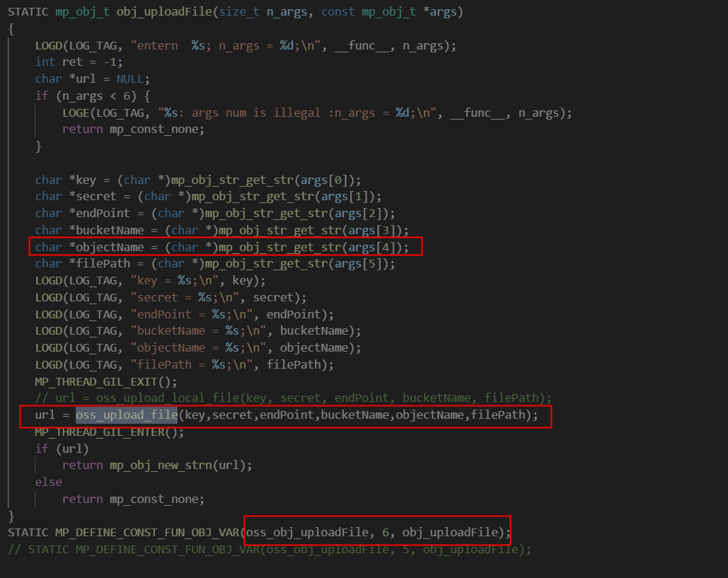728x578 pixels.
Task: Click the LOGD 'secret = %s' line
Action: tap(171, 298)
